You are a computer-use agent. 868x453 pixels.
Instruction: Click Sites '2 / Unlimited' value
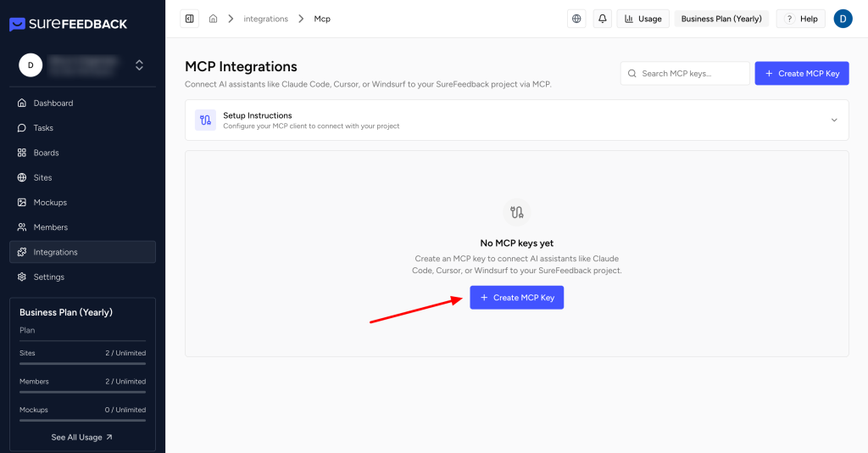125,353
